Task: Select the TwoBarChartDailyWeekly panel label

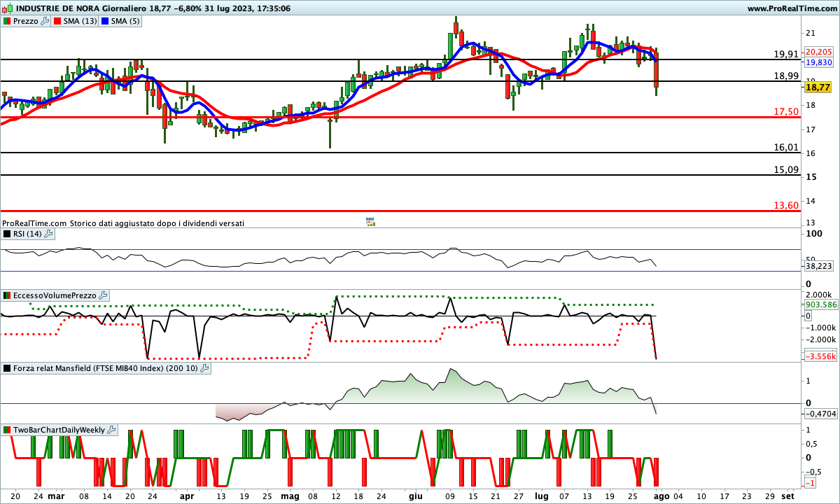Action: pos(59,429)
